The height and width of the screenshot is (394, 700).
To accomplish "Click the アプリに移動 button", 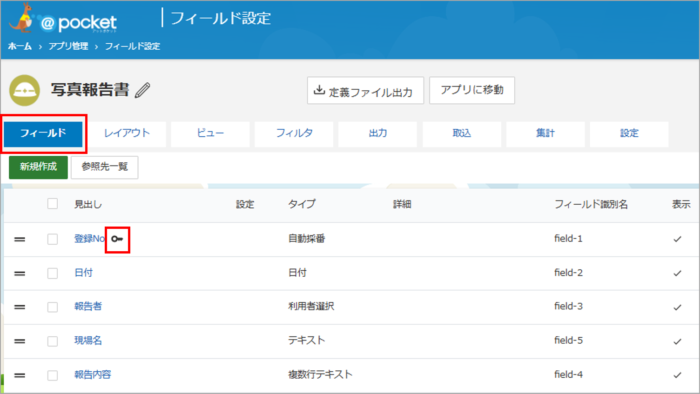I will (472, 90).
